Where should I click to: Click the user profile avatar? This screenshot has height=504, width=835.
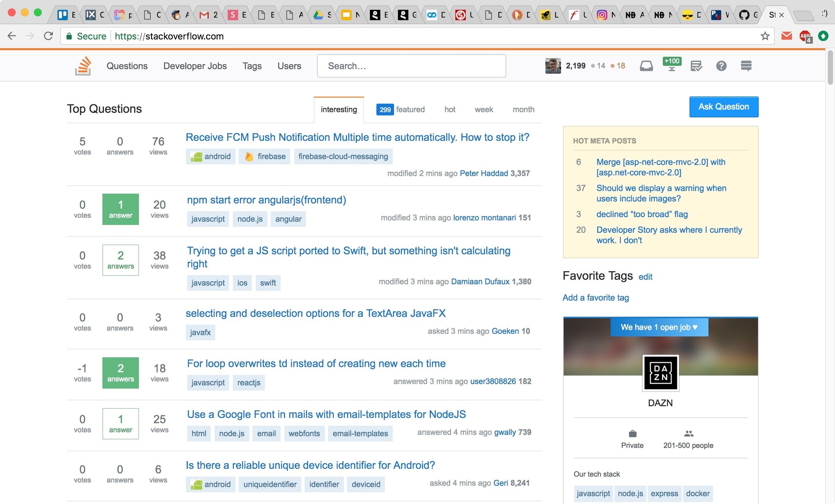click(553, 66)
